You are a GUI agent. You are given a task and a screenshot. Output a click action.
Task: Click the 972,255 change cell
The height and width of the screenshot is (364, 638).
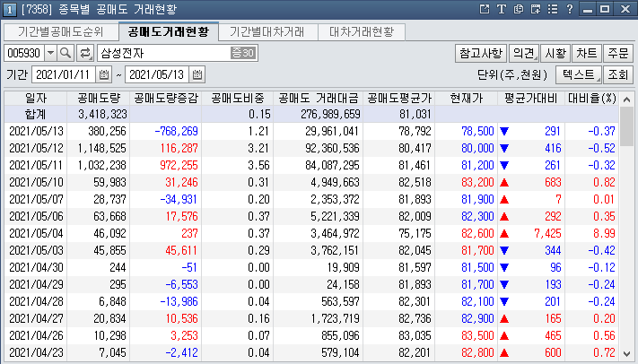(x=165, y=166)
